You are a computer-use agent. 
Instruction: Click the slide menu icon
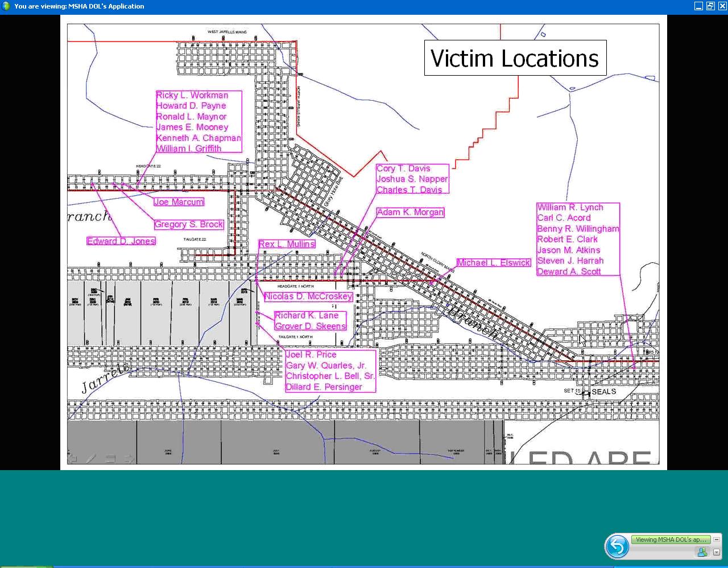coord(110,459)
